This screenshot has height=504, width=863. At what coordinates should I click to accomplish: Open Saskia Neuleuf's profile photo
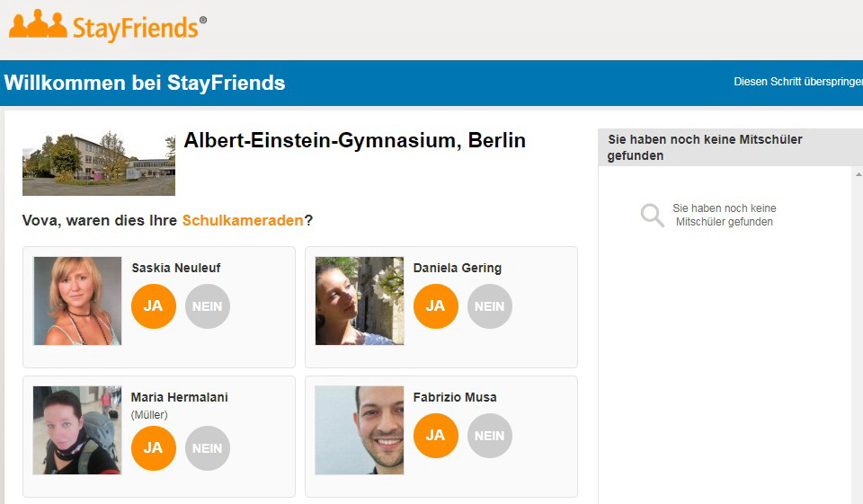[77, 301]
